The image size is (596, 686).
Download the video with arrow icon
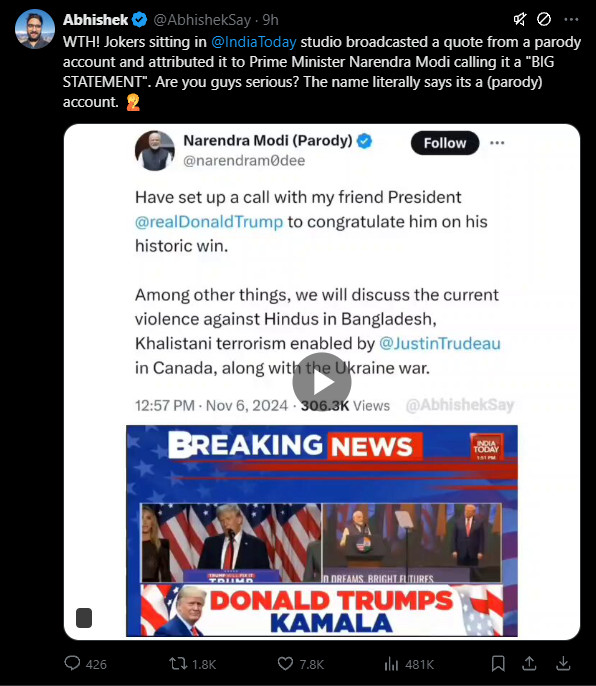(x=563, y=663)
